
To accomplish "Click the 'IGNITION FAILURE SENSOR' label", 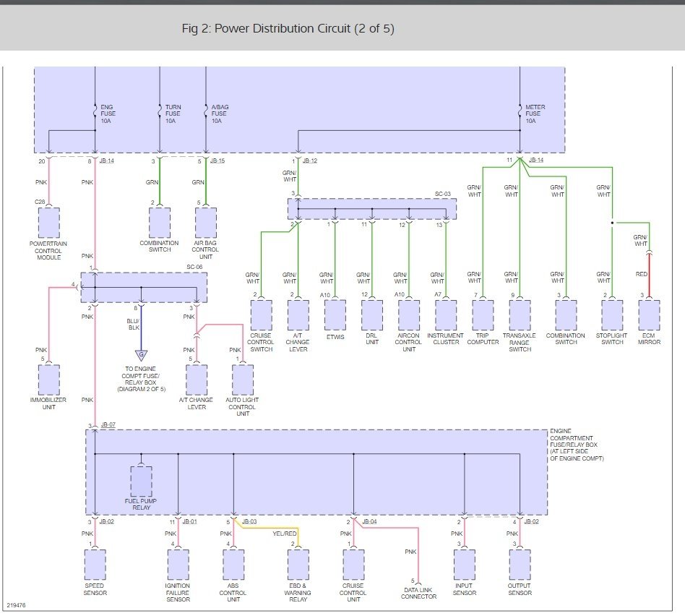I will [x=178, y=592].
